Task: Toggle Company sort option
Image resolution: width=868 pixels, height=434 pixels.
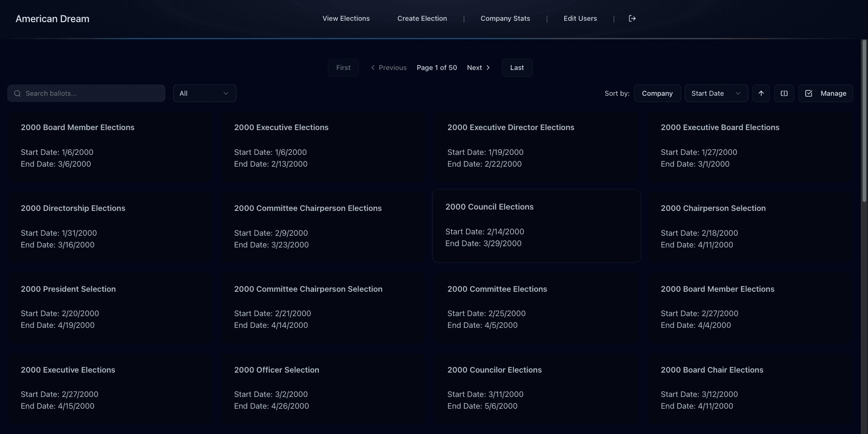Action: click(657, 93)
